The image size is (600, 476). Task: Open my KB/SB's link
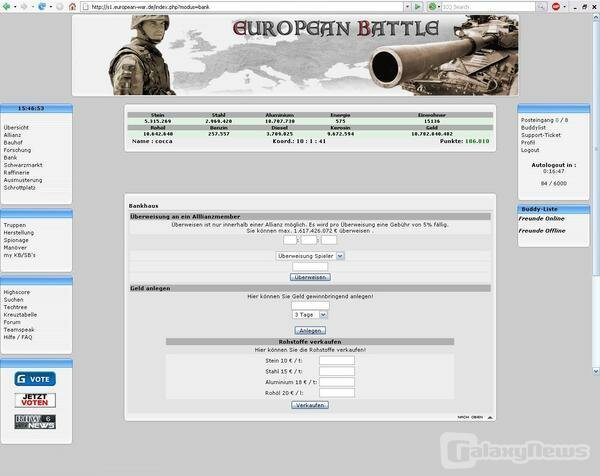20,255
